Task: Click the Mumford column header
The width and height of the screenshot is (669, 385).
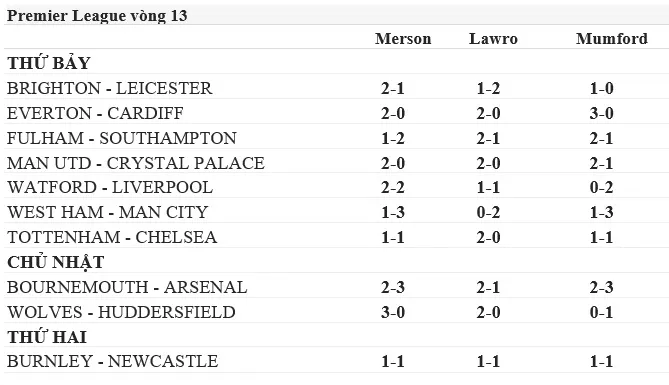Action: tap(612, 39)
